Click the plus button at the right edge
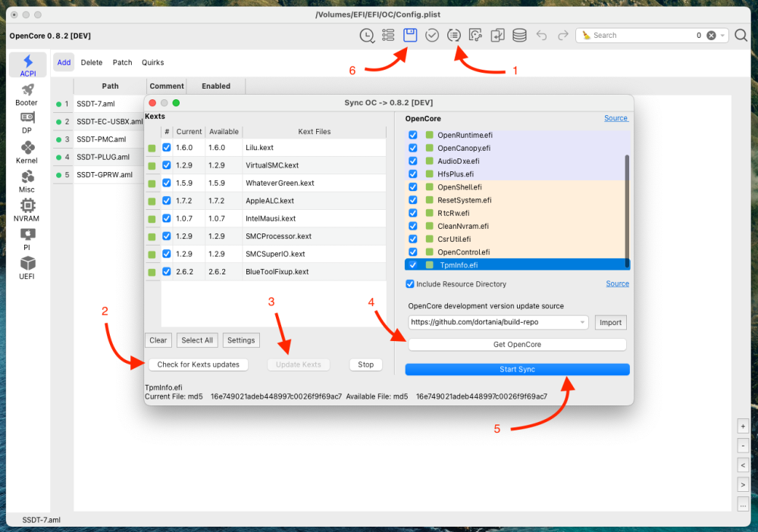 [x=743, y=426]
